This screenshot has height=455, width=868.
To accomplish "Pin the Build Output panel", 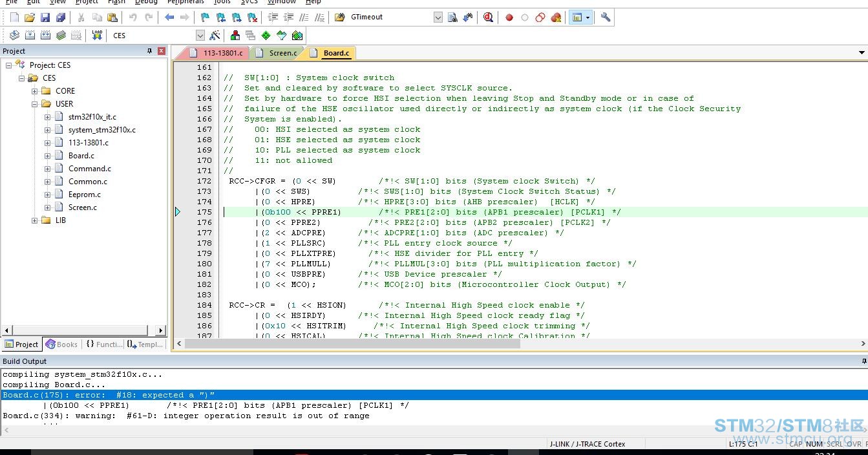I will (863, 361).
